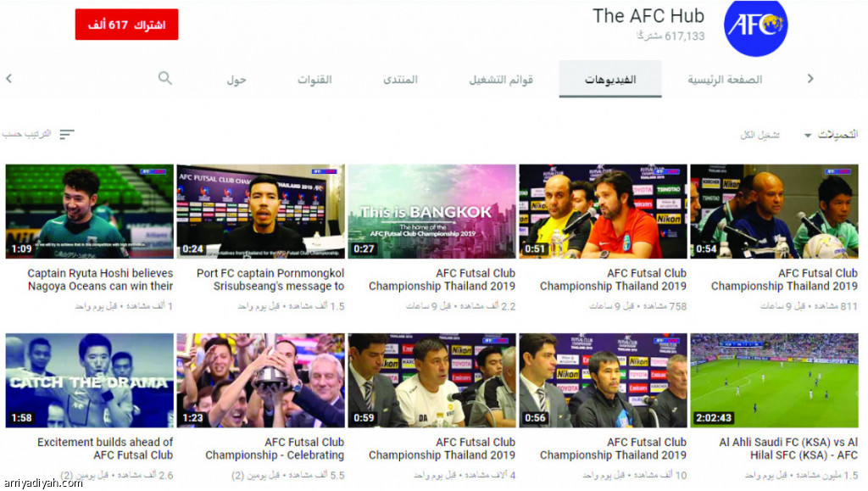
Task: Switch to the الفيديوهات tab
Action: click(610, 79)
